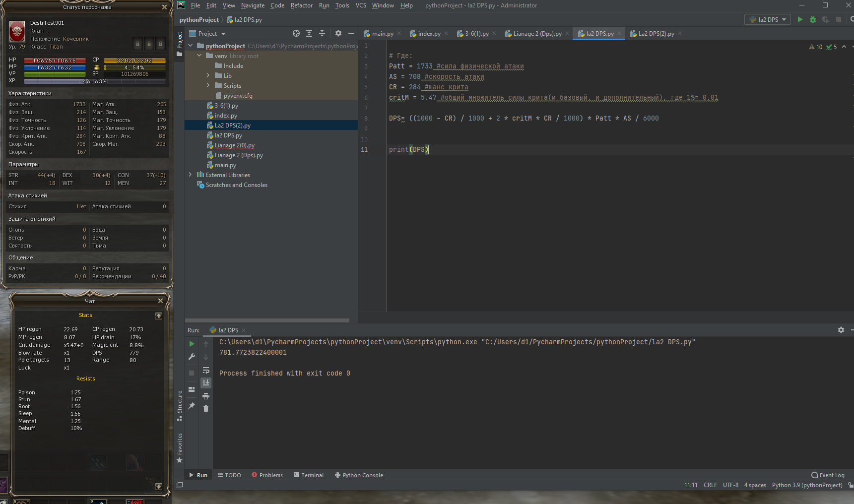
Task: Toggle the pin tab icon in Run panel
Action: (192, 406)
